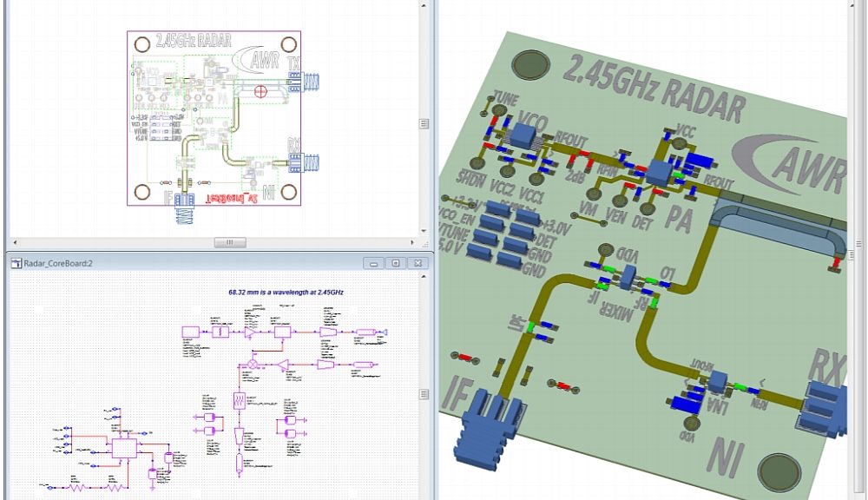The width and height of the screenshot is (868, 500).
Task: Select the VCO chip in 3D view
Action: [x=523, y=135]
